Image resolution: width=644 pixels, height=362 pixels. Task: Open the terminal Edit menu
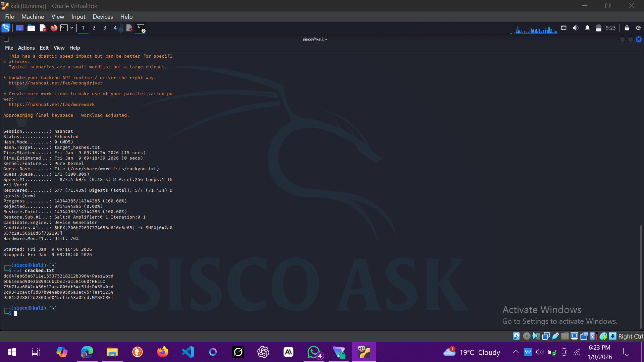coord(44,48)
